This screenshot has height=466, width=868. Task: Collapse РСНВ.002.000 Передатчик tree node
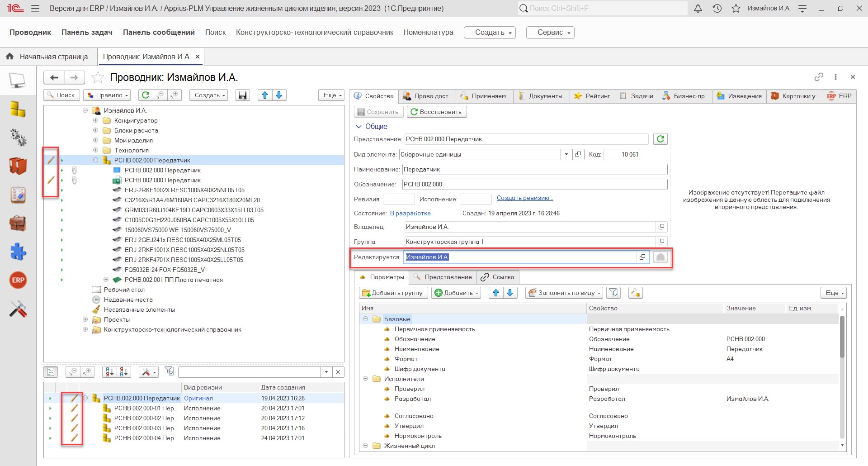(x=95, y=160)
